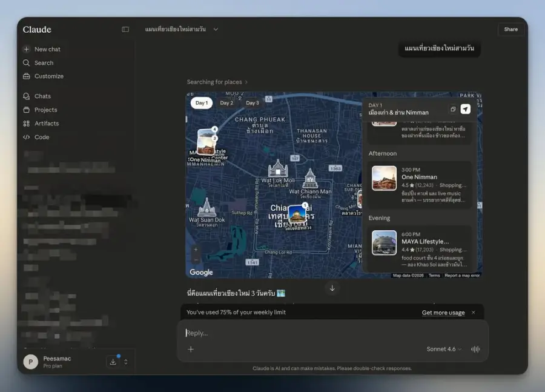The image size is (545, 392).
Task: Zoom out the map with minus button
Action: 196,260
